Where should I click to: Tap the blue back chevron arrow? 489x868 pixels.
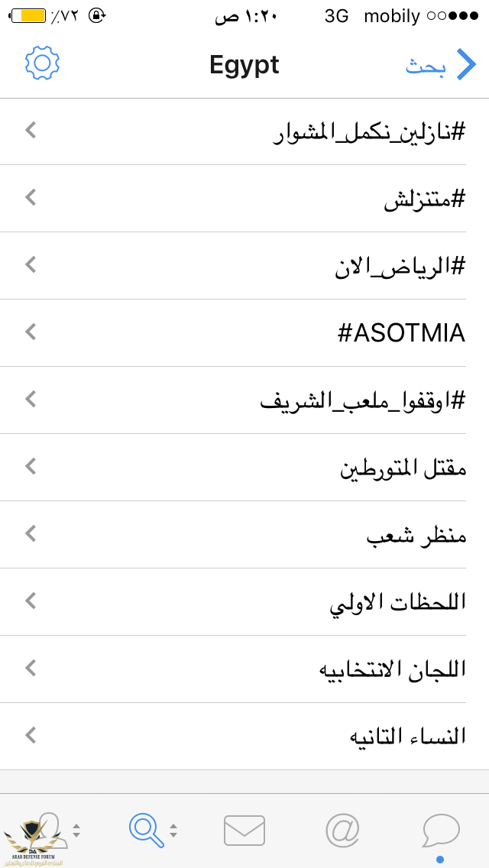pos(466,64)
